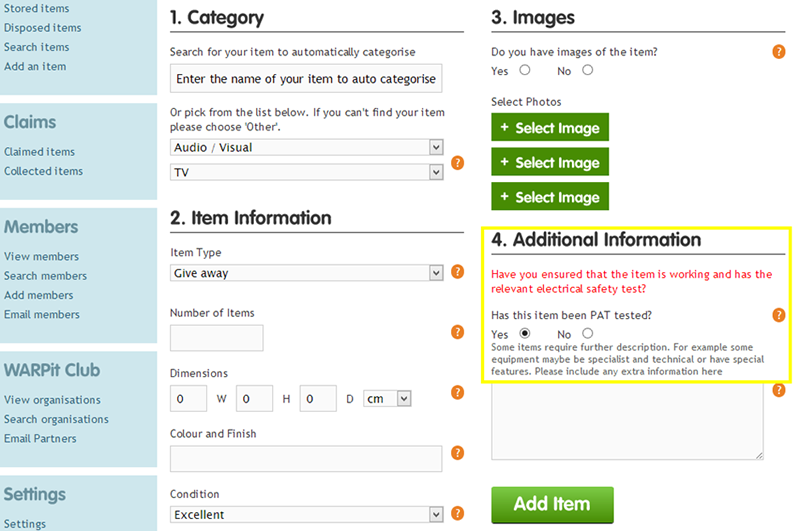Open the Give away item type dropdown
The width and height of the screenshot is (800, 531).
307,273
